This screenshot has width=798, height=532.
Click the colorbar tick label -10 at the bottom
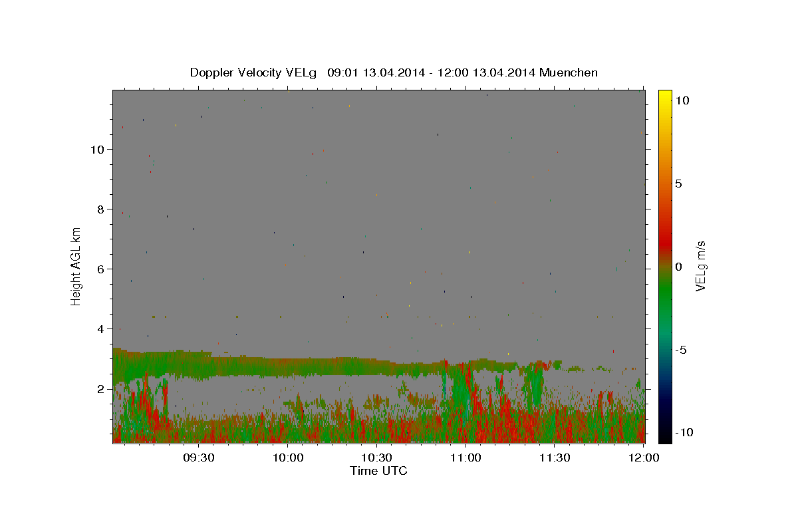coord(684,432)
